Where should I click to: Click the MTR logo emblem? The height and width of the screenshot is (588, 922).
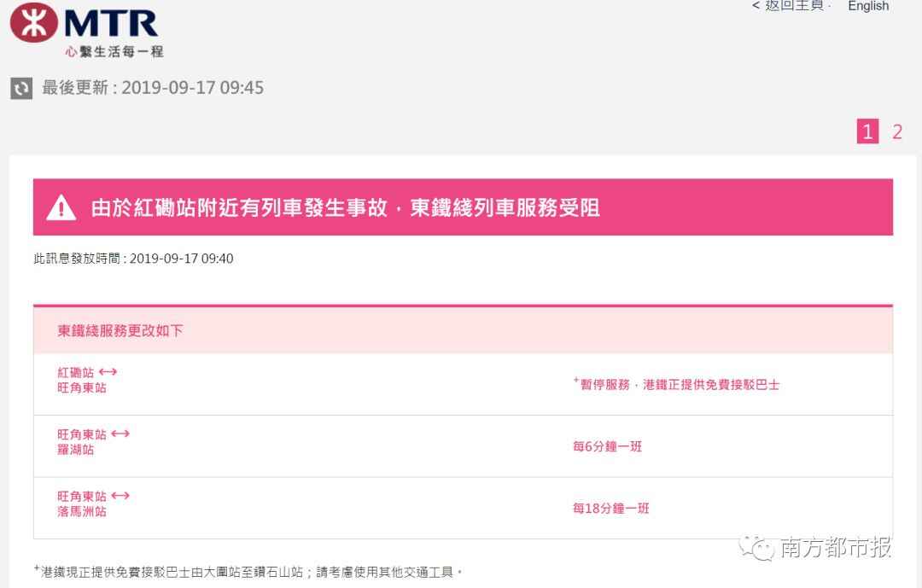click(x=32, y=22)
